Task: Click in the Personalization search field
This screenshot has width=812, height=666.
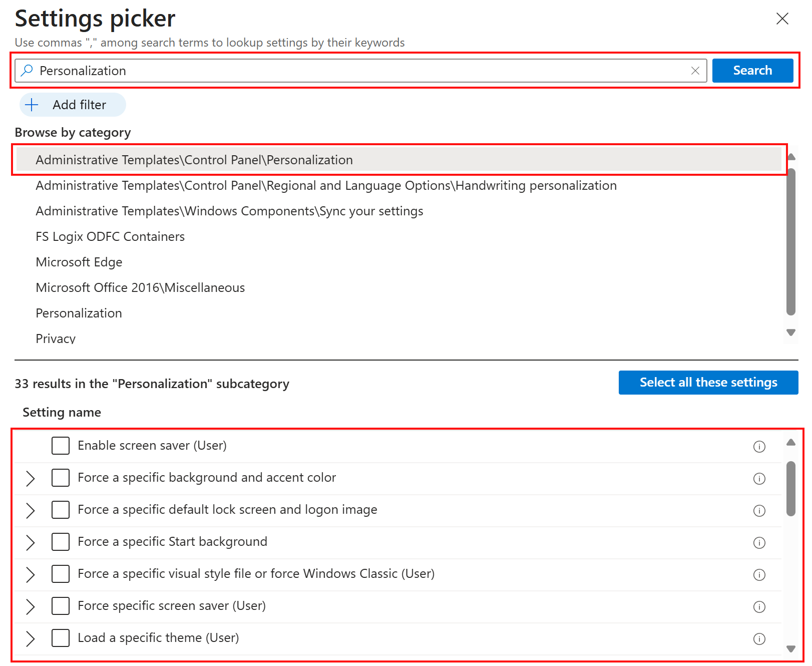Action: (360, 71)
